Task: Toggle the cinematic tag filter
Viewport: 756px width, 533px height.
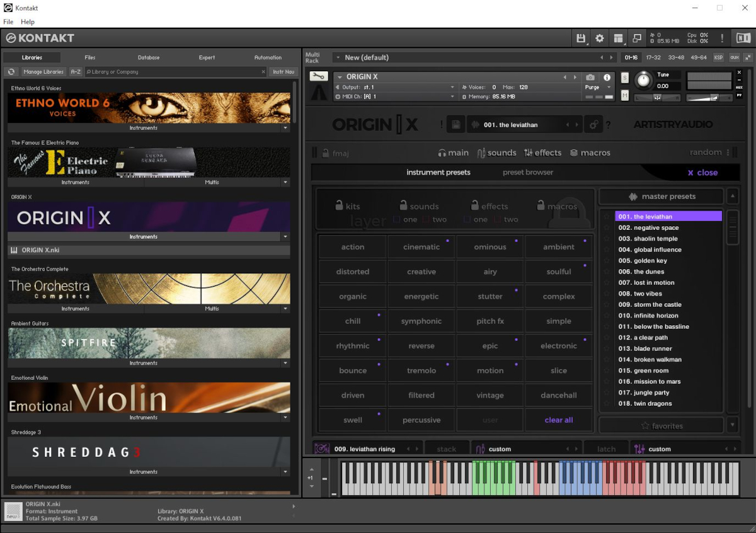Action: [x=421, y=247]
